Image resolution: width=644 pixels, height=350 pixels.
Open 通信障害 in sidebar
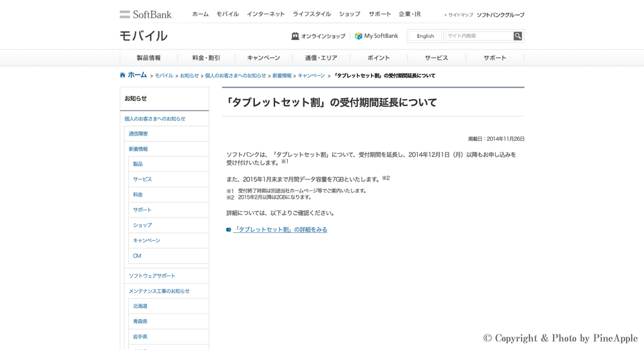(138, 134)
